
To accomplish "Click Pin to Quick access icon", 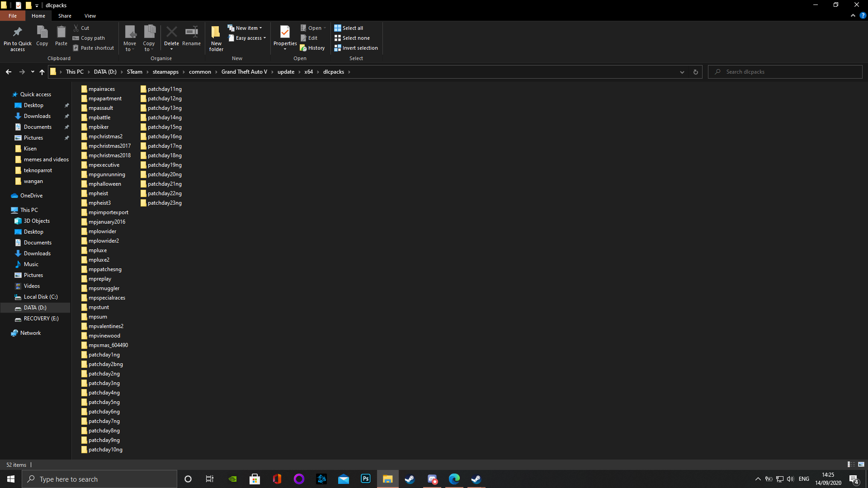I will point(18,38).
